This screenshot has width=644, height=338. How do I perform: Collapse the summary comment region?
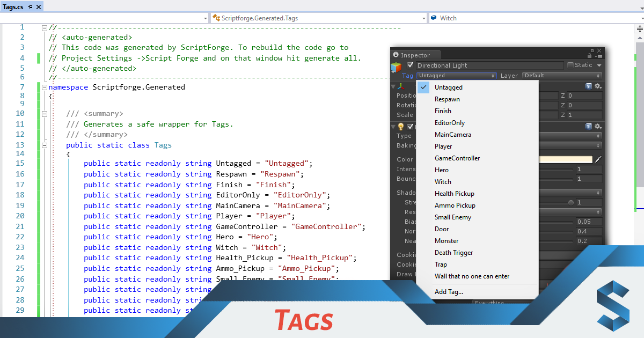(45, 114)
